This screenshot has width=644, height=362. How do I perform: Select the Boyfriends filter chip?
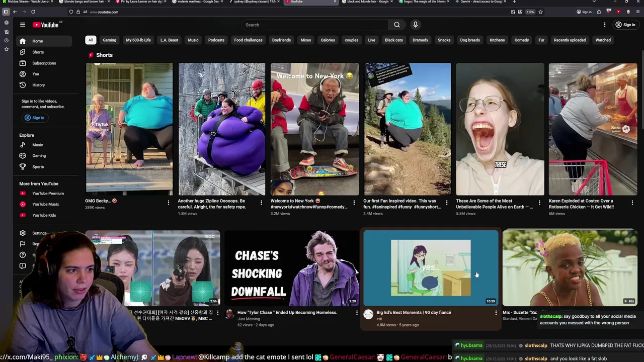(281, 40)
